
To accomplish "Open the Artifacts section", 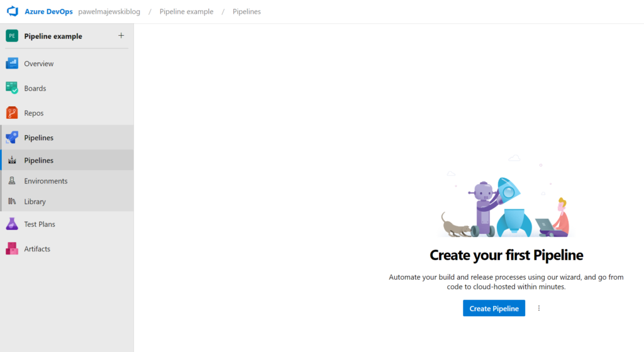I will tap(67, 249).
